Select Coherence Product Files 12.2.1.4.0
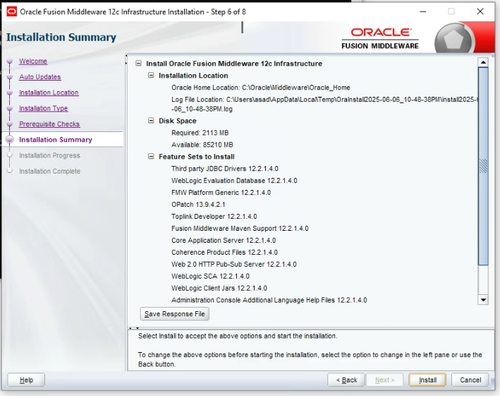The height and width of the screenshot is (396, 500). [225, 252]
